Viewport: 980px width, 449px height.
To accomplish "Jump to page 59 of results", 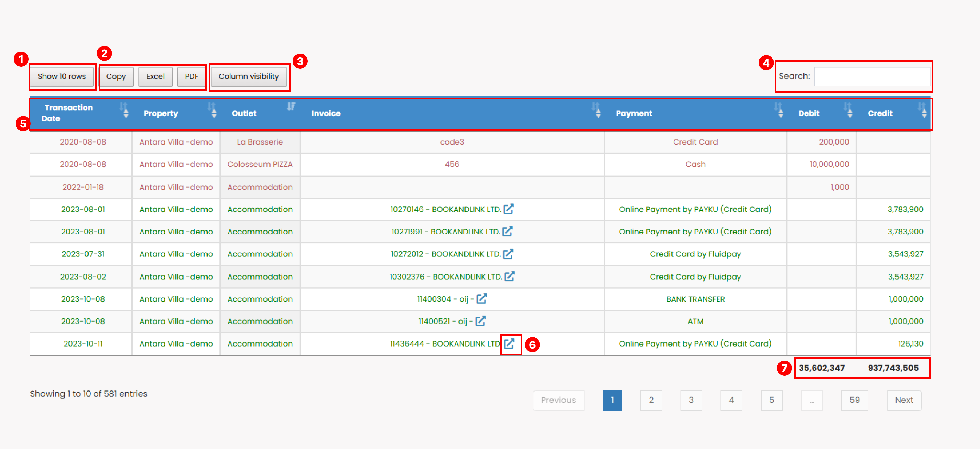I will coord(855,400).
